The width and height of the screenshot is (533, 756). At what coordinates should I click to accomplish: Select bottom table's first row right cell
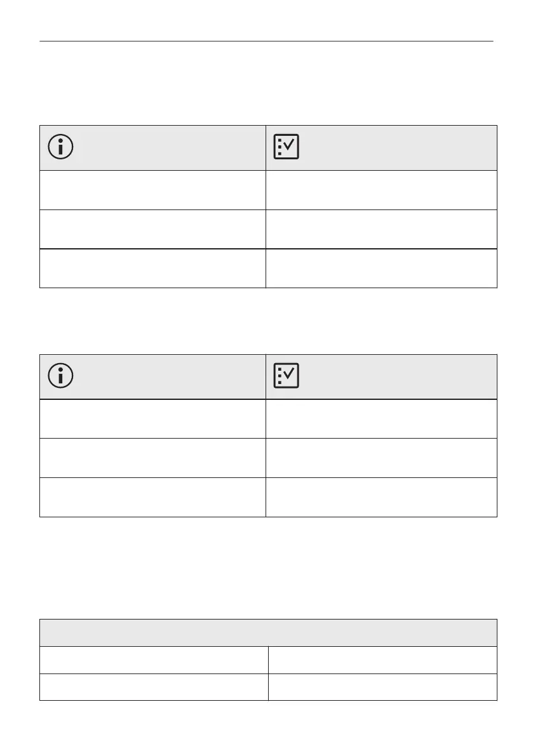382,660
